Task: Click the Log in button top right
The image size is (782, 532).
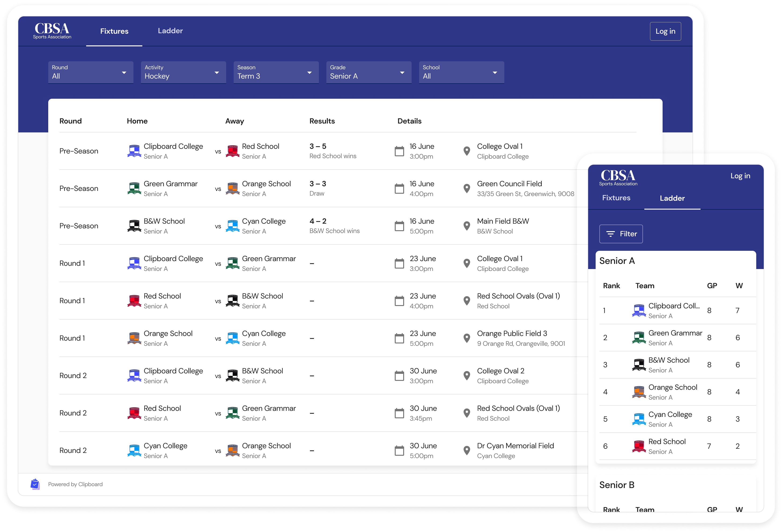Action: point(666,31)
